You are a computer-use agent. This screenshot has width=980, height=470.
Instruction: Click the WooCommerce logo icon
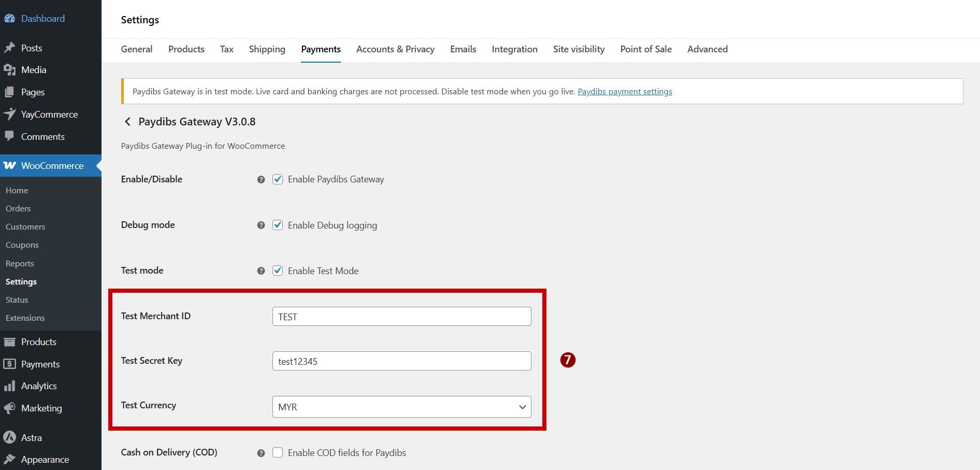pyautogui.click(x=9, y=166)
